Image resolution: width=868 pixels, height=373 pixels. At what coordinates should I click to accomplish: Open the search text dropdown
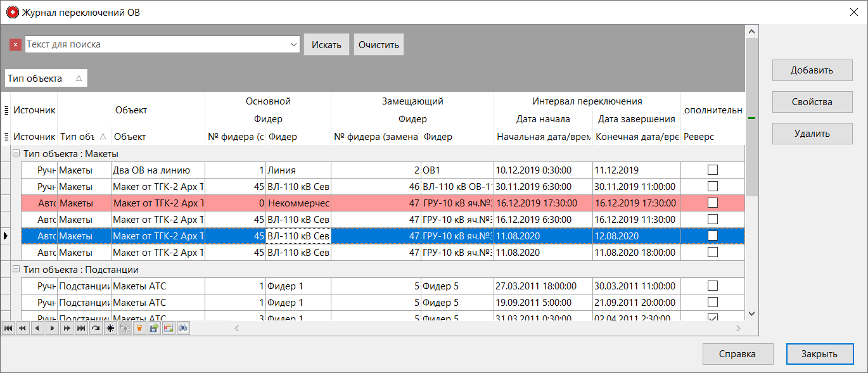(294, 44)
